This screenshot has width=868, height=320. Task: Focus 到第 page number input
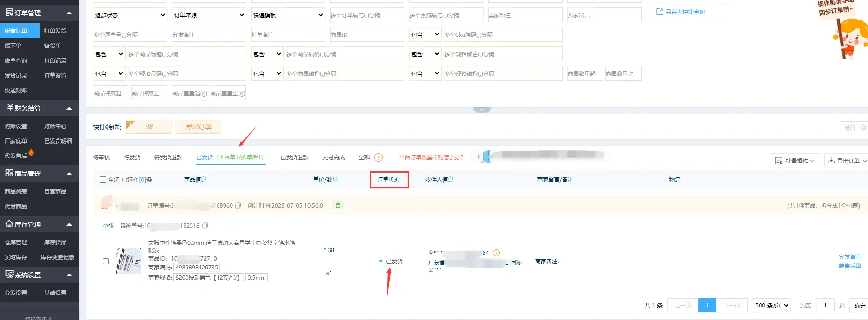[x=825, y=305]
